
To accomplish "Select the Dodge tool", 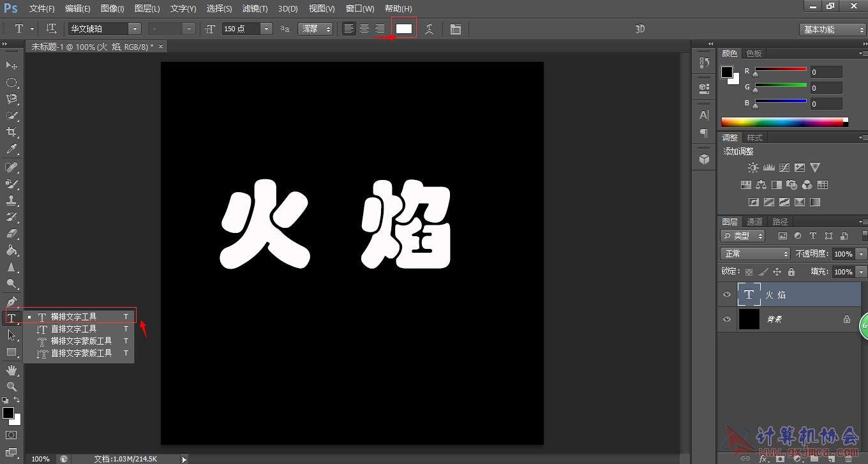I will (11, 284).
